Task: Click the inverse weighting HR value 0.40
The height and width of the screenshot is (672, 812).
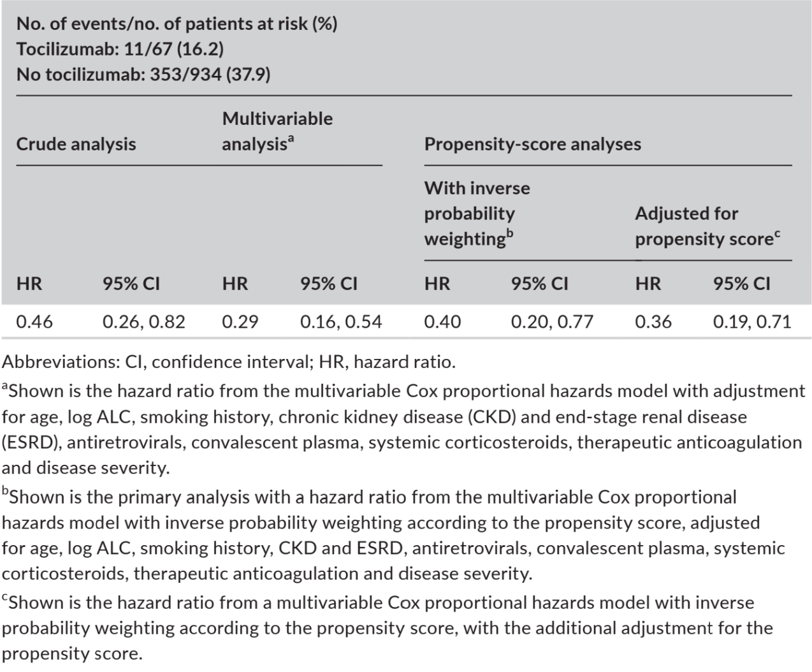Action: 442,322
